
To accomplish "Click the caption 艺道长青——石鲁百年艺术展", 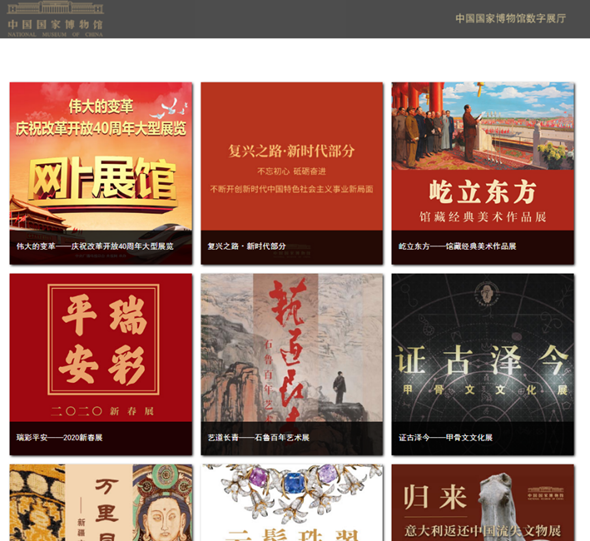I will click(x=258, y=438).
